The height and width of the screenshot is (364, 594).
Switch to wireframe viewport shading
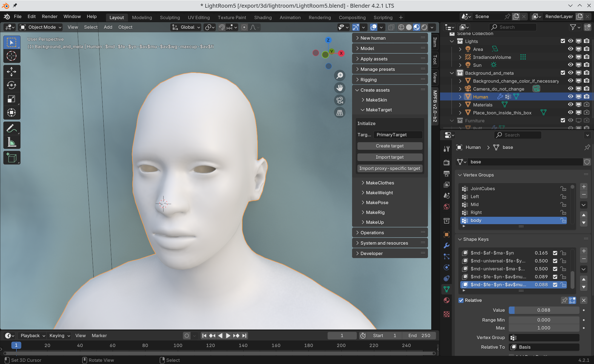coord(401,27)
